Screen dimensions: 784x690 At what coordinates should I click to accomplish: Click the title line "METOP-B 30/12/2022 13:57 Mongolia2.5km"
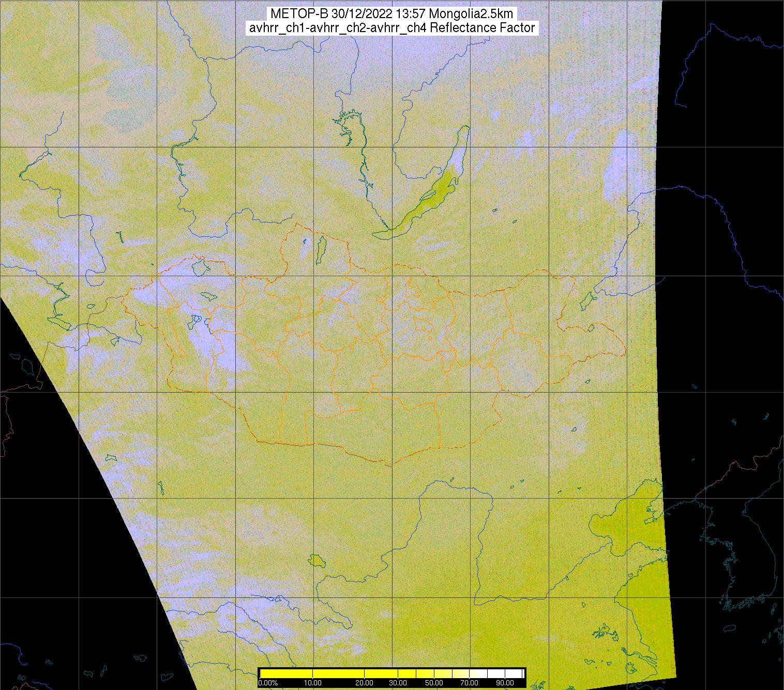pyautogui.click(x=391, y=14)
